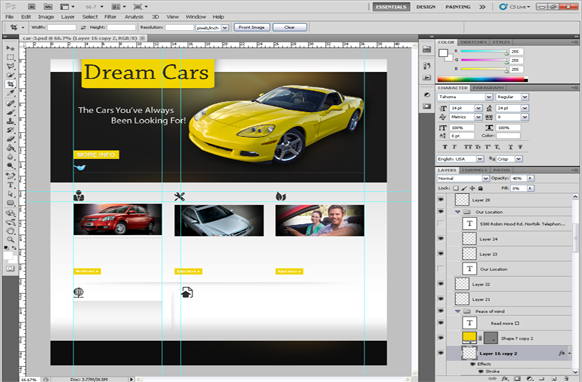Click the Strikethrough icon in Character panel
This screenshot has width=582, height=382.
520,147
